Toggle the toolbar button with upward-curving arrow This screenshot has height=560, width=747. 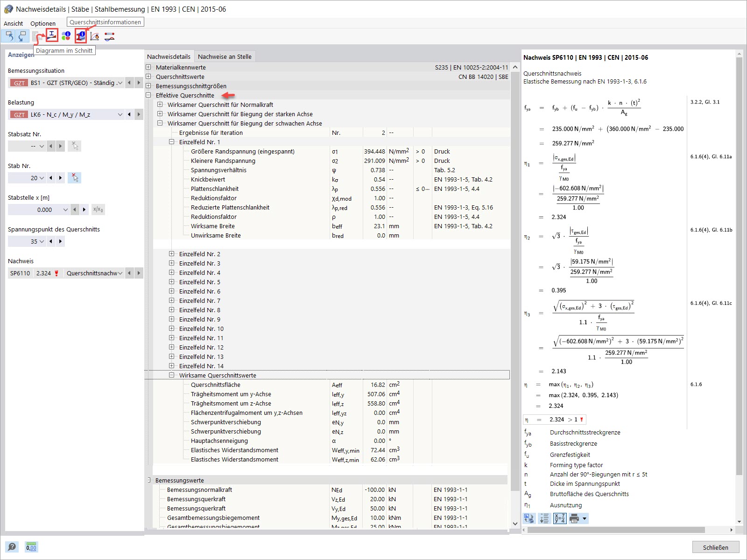click(x=8, y=36)
